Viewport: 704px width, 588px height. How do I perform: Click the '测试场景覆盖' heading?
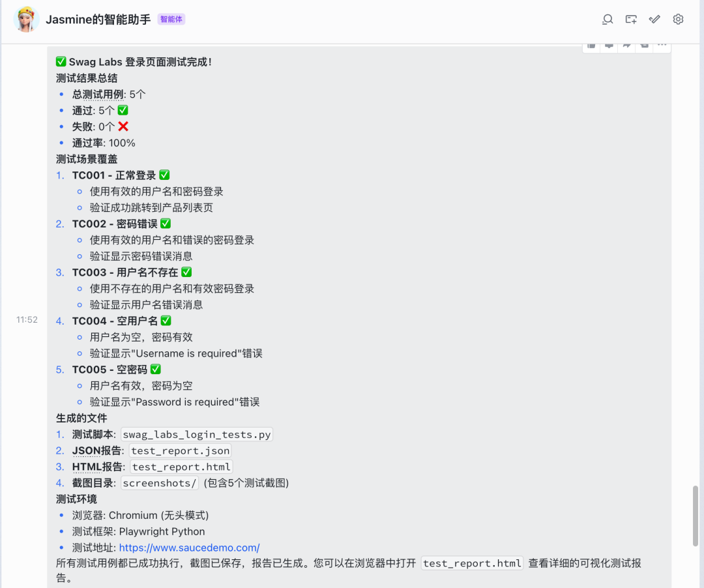click(x=87, y=159)
